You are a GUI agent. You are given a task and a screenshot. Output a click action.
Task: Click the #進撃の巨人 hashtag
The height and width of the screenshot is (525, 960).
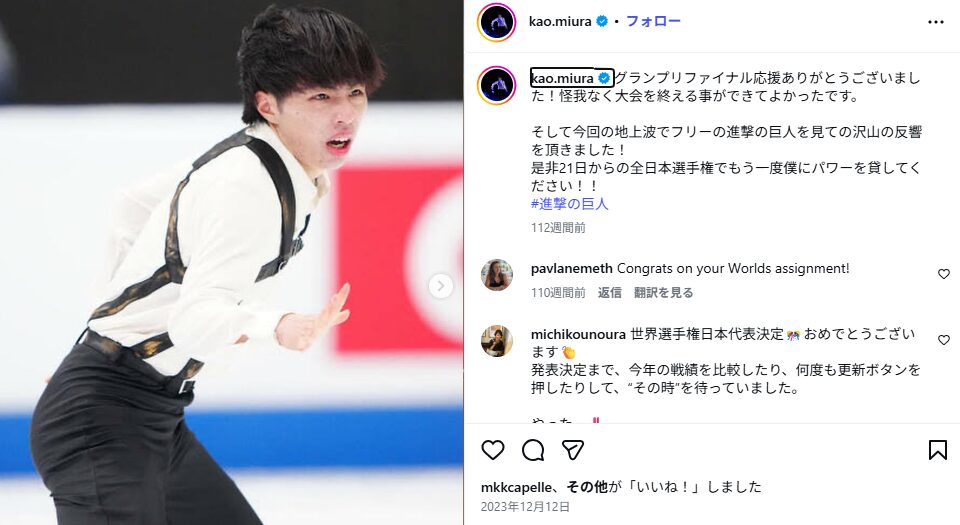pos(569,204)
